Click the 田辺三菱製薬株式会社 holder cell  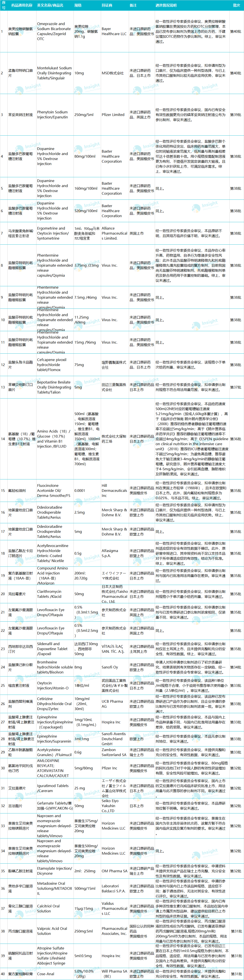coord(114,387)
